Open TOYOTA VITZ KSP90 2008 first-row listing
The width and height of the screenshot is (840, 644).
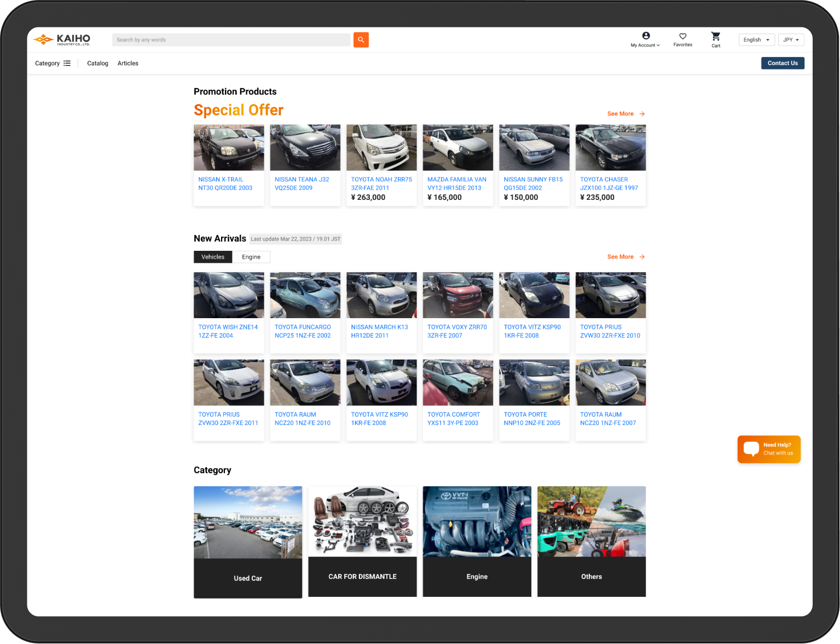[x=532, y=331]
